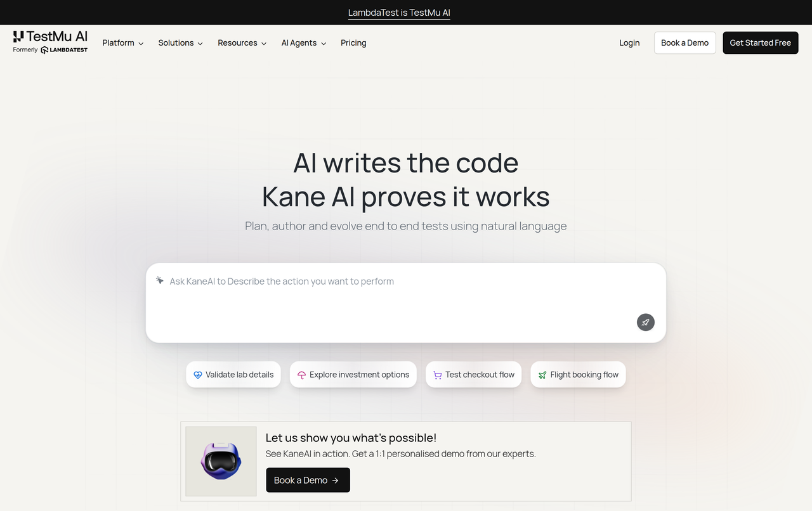Viewport: 812px width, 511px height.
Task: Click Book a Demo in the header
Action: [x=685, y=43]
